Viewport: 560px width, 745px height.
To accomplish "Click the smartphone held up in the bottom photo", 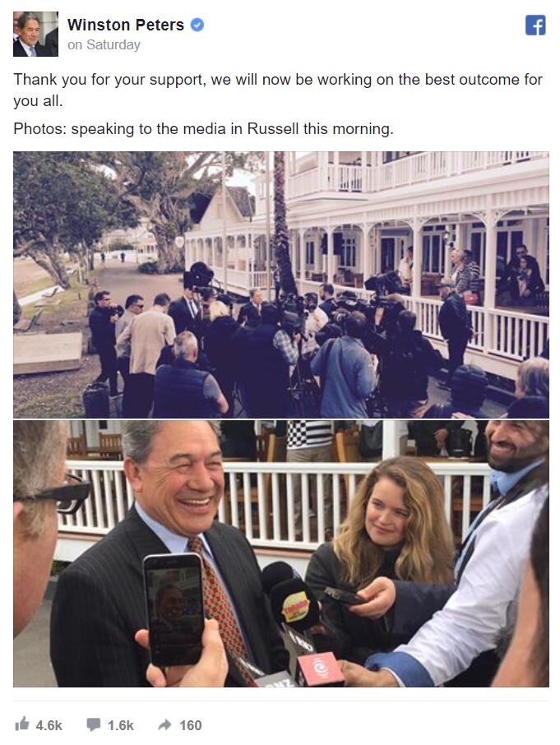I will click(174, 610).
